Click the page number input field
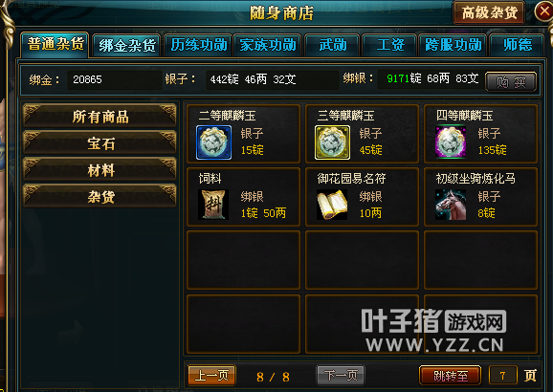Image resolution: width=553 pixels, height=392 pixels. click(x=503, y=376)
